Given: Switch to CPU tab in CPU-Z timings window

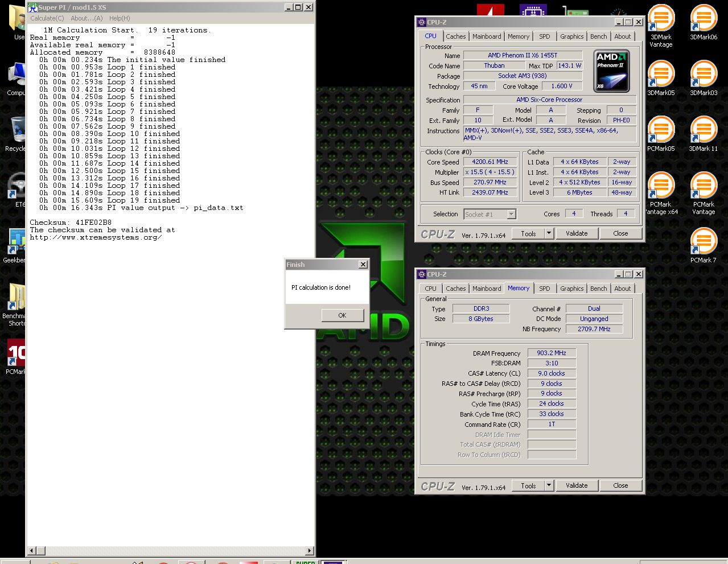Looking at the screenshot, I should tap(431, 289).
